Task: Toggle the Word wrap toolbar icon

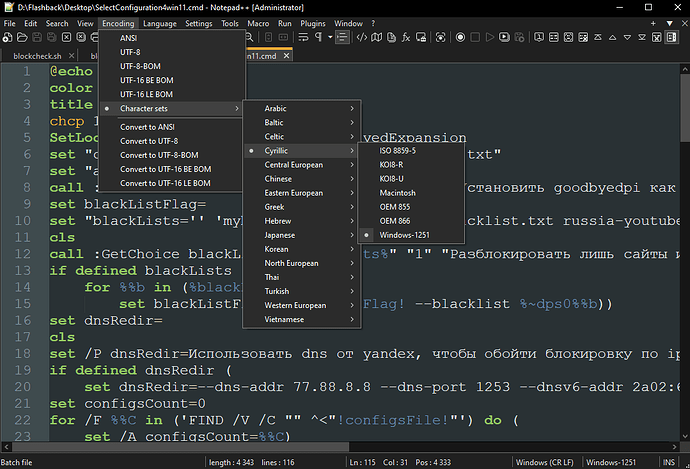Action: 303,37
